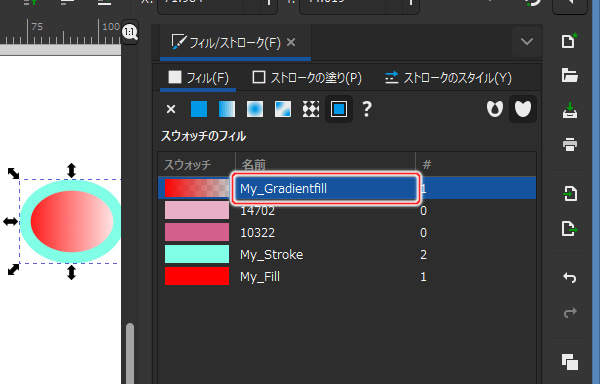The width and height of the screenshot is (600, 384).
Task: Click bottom-left diagonal resize handle
Action: click(x=13, y=269)
